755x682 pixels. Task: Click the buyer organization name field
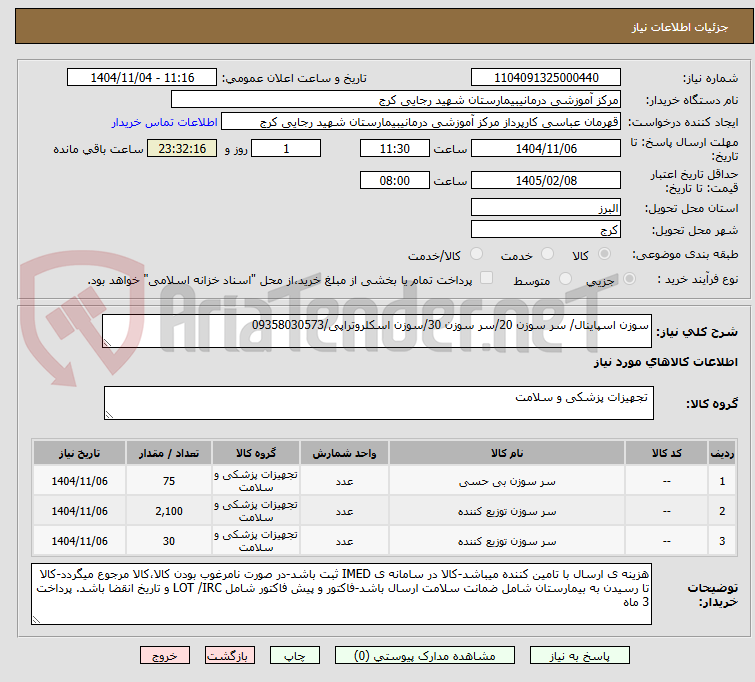395,100
